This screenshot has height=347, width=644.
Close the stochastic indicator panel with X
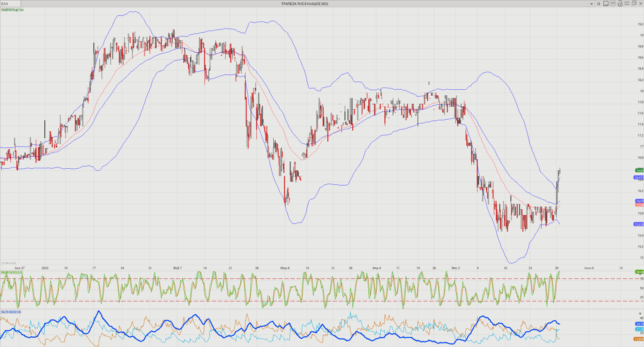click(x=640, y=274)
